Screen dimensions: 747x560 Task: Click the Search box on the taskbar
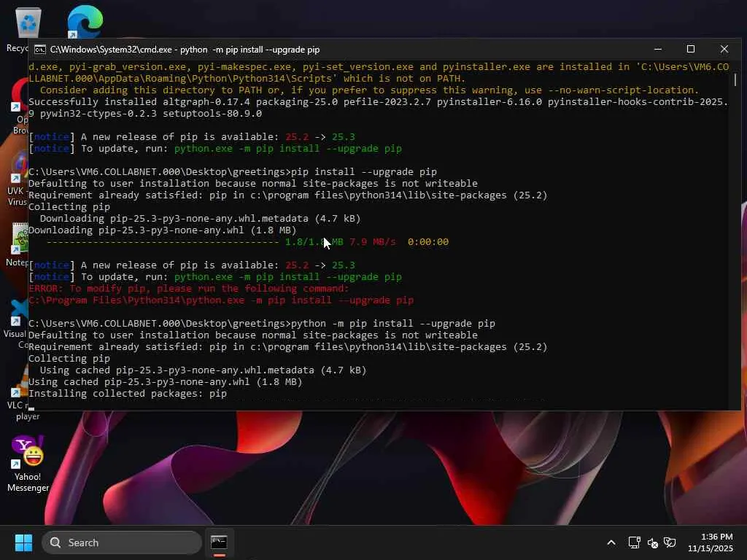[x=122, y=542]
